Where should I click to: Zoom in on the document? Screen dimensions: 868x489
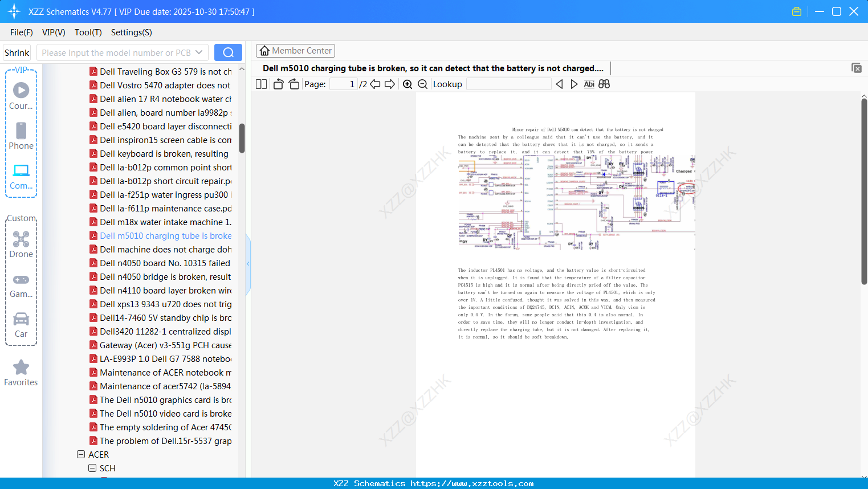click(x=407, y=84)
